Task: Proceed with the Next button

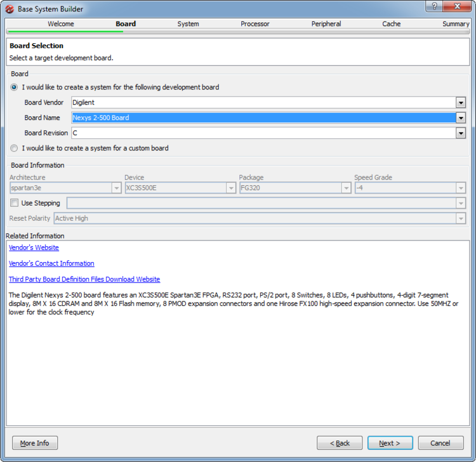Action: tap(390, 443)
